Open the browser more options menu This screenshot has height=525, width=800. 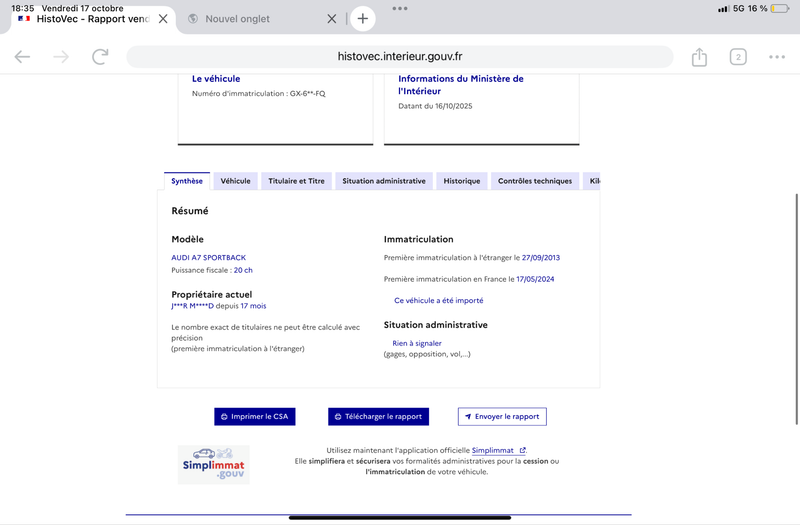777,57
